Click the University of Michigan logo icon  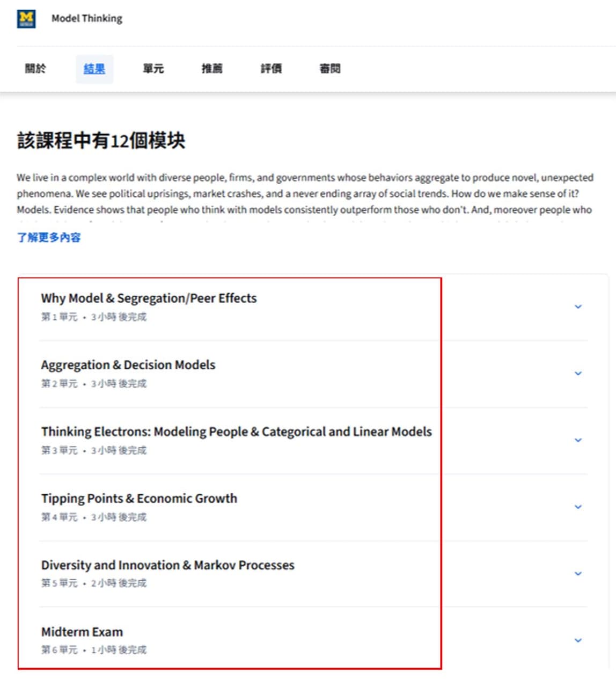point(26,19)
